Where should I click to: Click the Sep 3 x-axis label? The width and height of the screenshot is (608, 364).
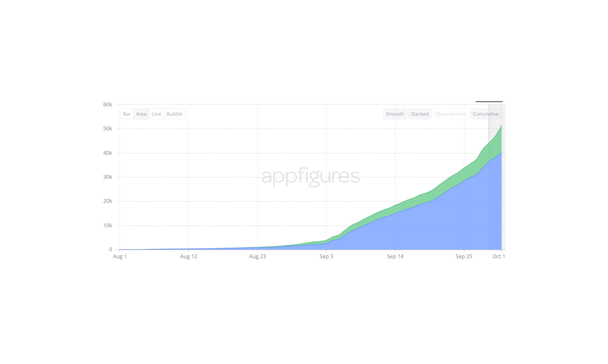(x=326, y=257)
